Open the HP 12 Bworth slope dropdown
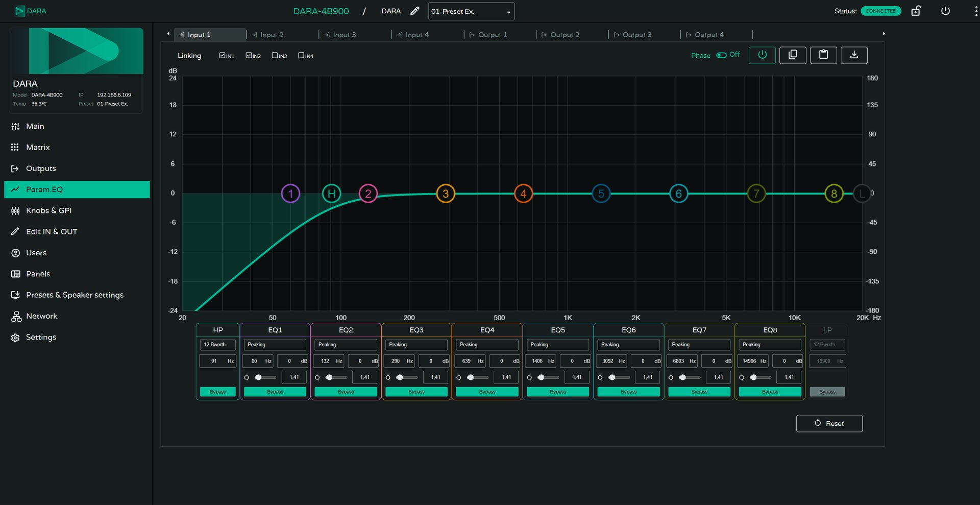The image size is (980, 505). click(x=217, y=345)
